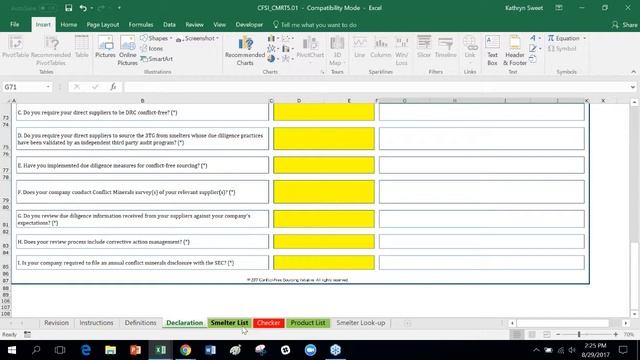
Task: Expand the Equation dropdown arrow
Action: coord(584,38)
